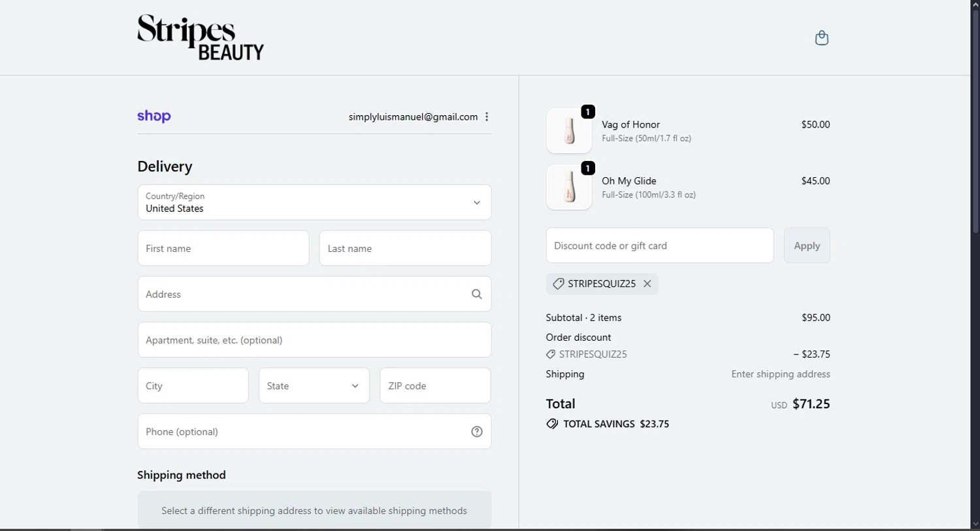Click the ZIP code field
The image size is (980, 531).
[435, 386]
